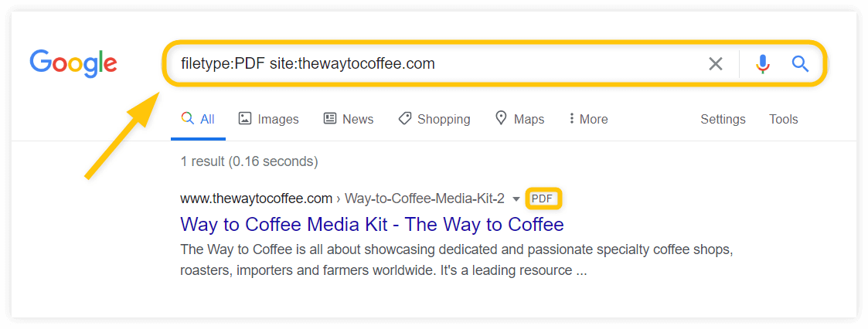Open Settings link
This screenshot has width=868, height=329.
coord(723,120)
